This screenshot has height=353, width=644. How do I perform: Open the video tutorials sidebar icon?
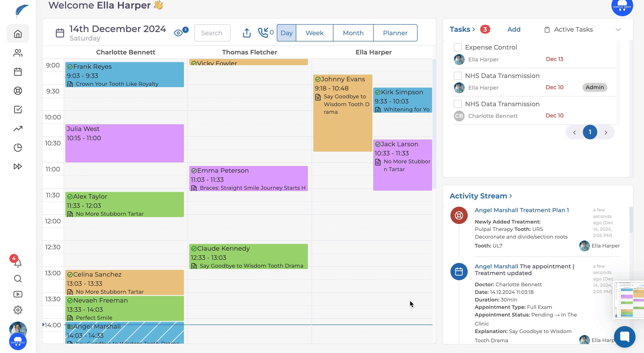click(18, 294)
